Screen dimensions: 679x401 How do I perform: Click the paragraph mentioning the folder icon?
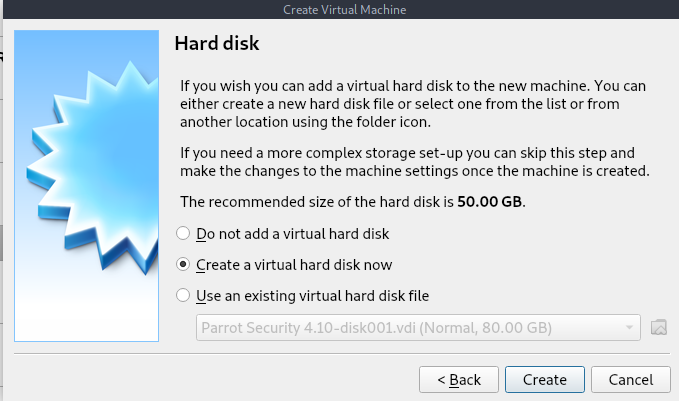413,104
